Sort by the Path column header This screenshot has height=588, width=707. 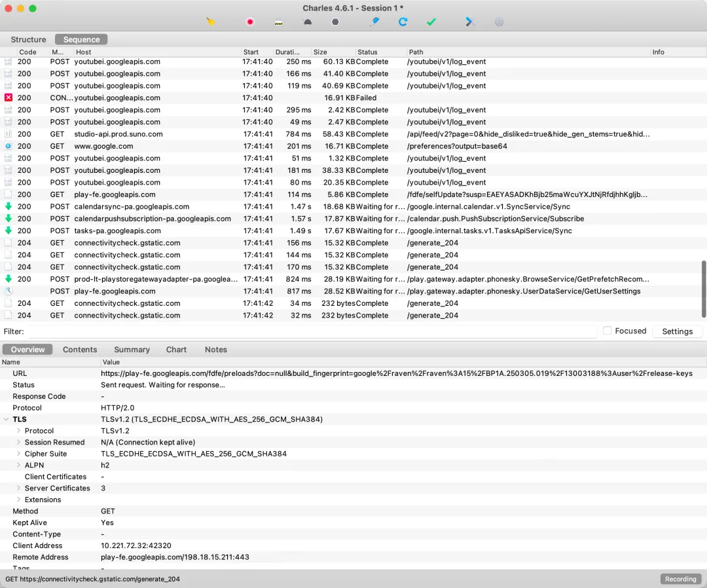pos(528,52)
